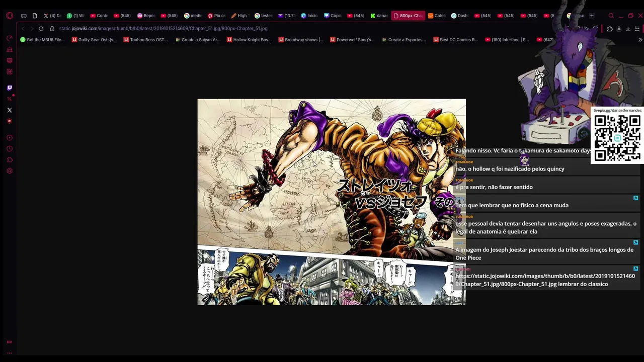Switch to the WhatsApp '(1) Wh' tab
The height and width of the screenshot is (362, 644).
pyautogui.click(x=75, y=16)
